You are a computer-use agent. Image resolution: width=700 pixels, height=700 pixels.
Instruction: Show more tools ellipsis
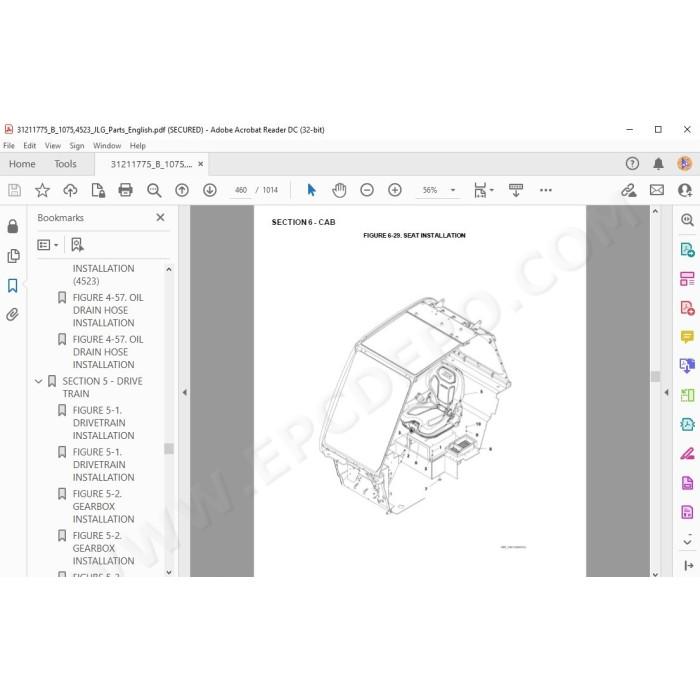[546, 190]
